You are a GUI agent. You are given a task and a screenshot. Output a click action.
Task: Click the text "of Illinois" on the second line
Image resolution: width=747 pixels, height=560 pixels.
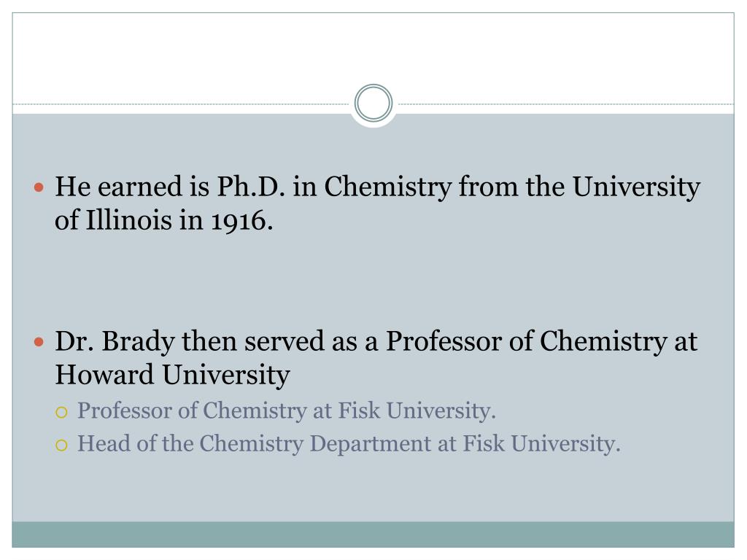(113, 220)
